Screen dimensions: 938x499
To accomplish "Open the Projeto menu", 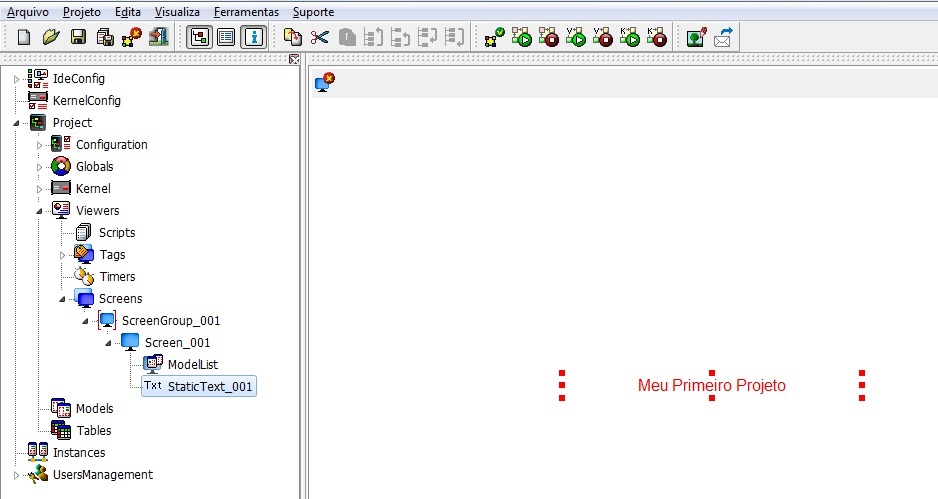I will (x=82, y=12).
